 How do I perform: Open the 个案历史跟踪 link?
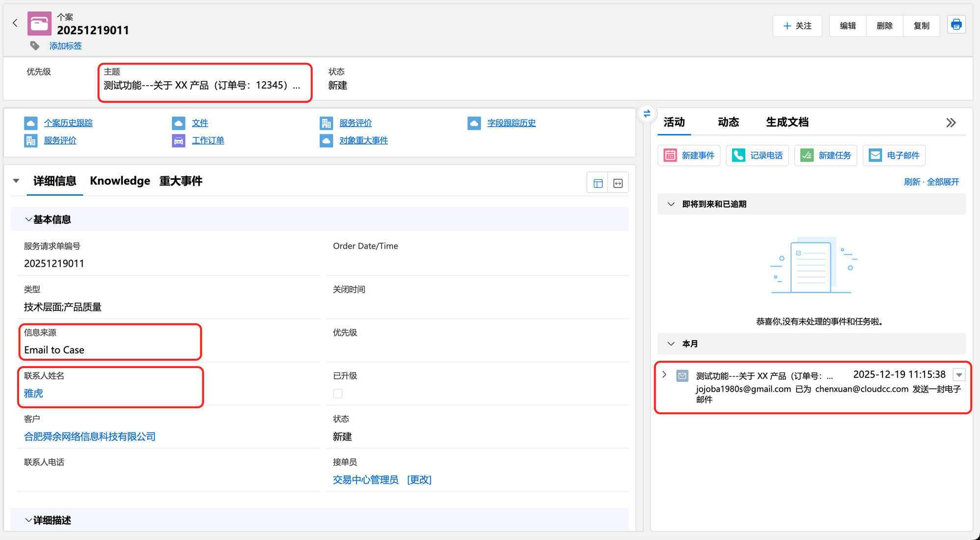tap(68, 123)
